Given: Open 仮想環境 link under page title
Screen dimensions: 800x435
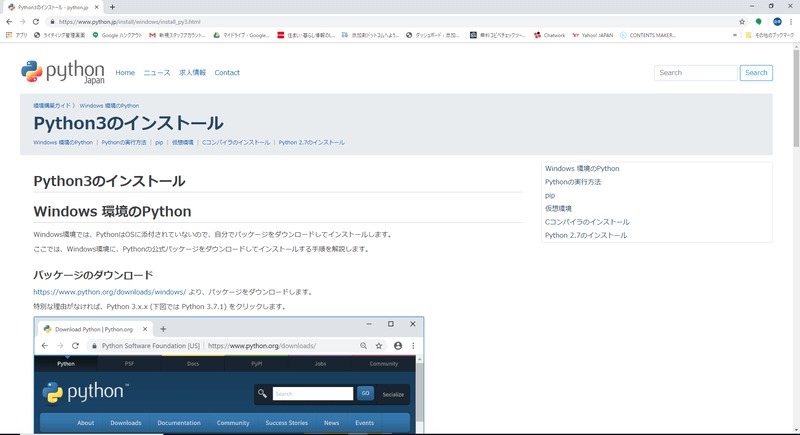Looking at the screenshot, I should click(183, 142).
